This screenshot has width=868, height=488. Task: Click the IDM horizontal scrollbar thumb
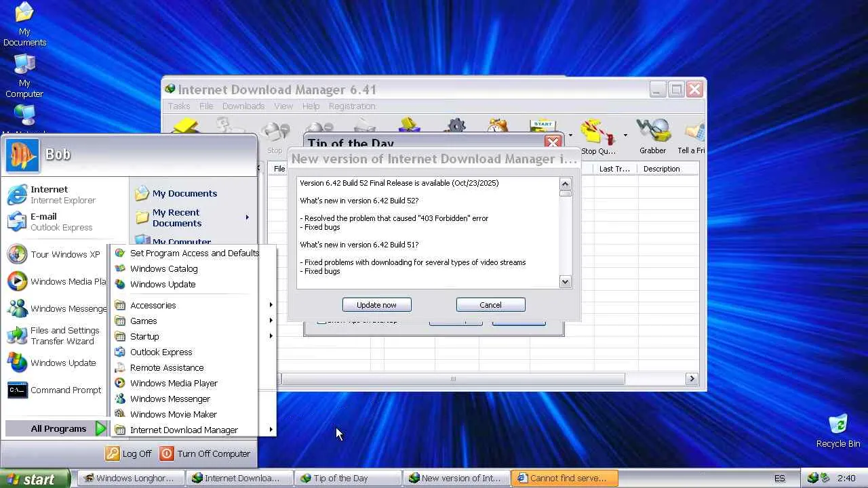click(x=453, y=379)
